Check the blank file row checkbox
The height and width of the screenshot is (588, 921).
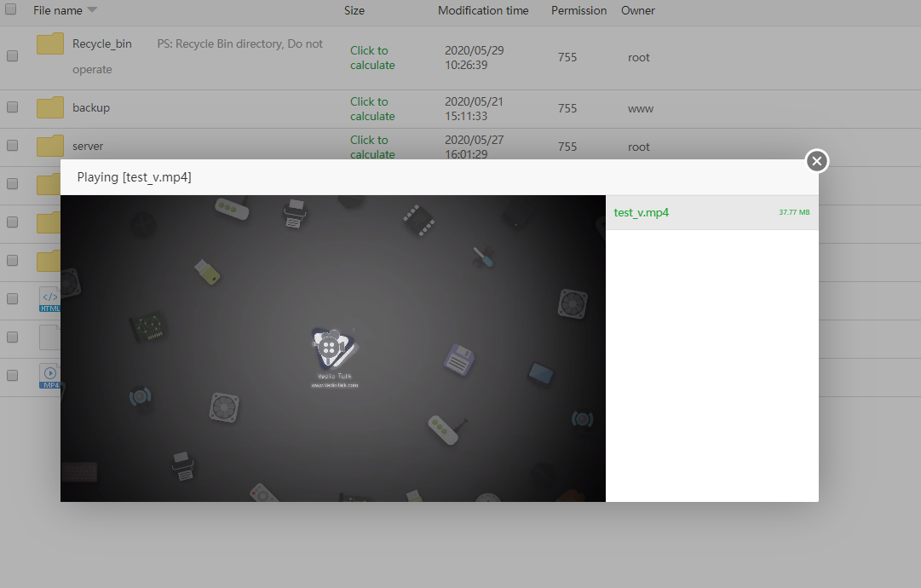[x=12, y=337]
